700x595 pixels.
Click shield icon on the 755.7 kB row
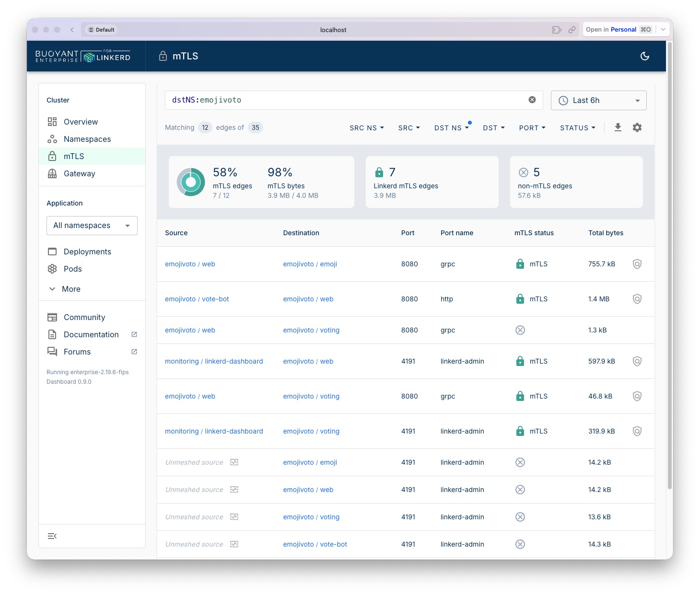point(637,264)
